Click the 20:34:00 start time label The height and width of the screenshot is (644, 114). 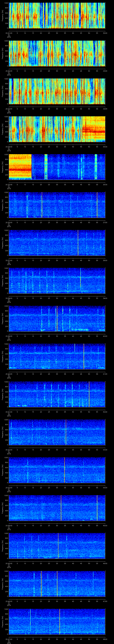9,147
